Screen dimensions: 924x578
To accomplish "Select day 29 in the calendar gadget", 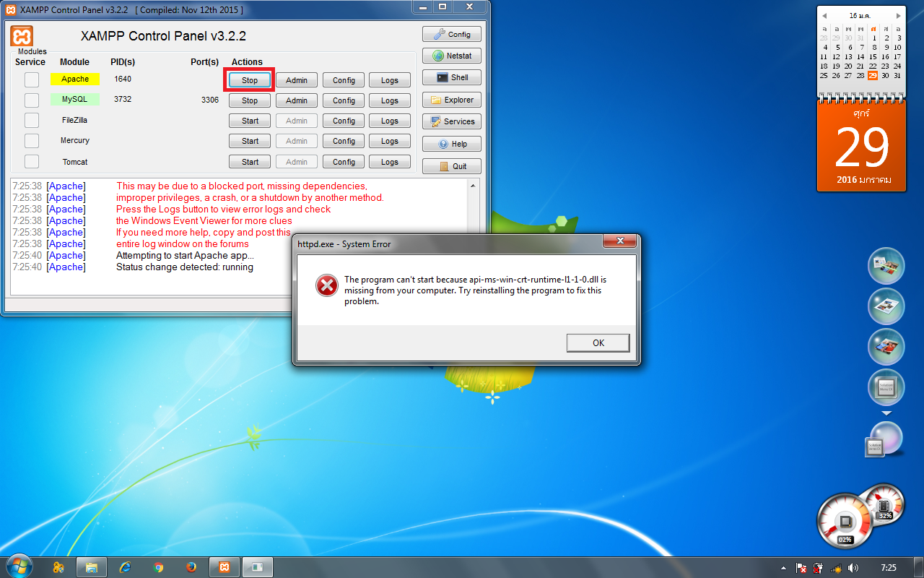I will (873, 75).
